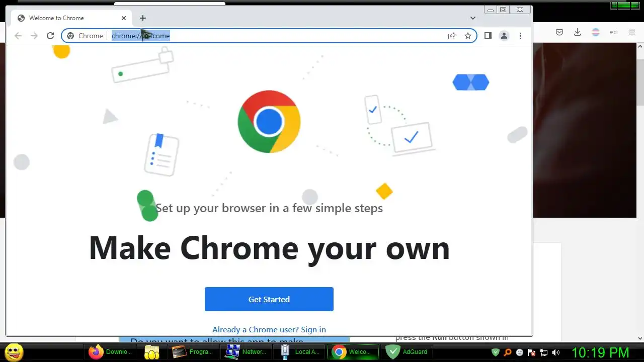Click the Chrome site info chip
The width and height of the screenshot is (644, 362).
coord(85,36)
